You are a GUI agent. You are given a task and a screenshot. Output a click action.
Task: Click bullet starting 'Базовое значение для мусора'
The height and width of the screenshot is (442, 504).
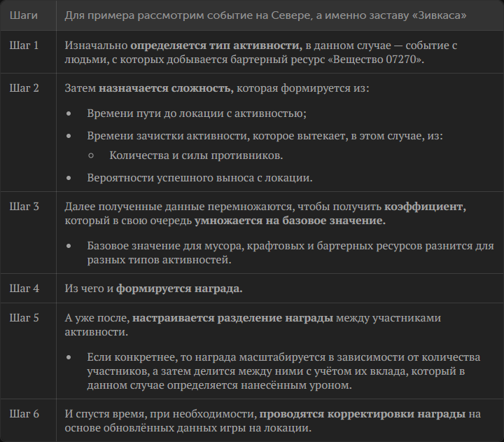click(x=290, y=253)
